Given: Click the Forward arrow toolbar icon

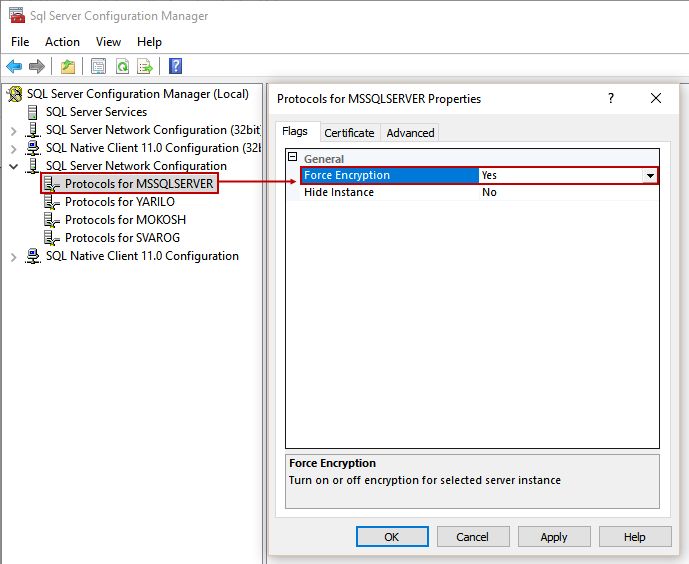Looking at the screenshot, I should coord(36,66).
